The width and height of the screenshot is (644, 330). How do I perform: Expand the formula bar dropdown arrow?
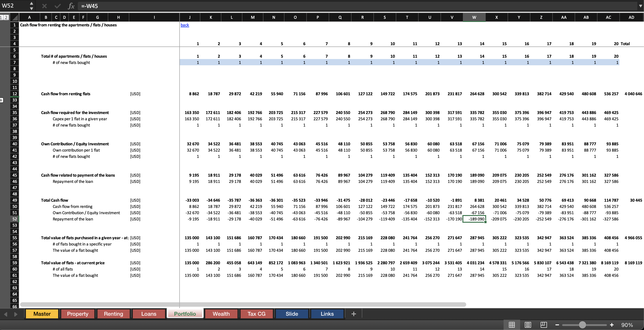click(640, 6)
